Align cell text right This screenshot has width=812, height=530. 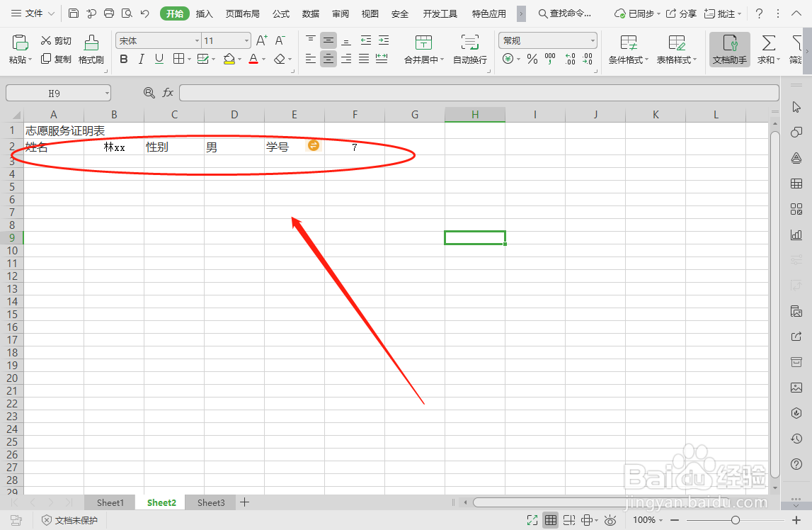point(346,59)
